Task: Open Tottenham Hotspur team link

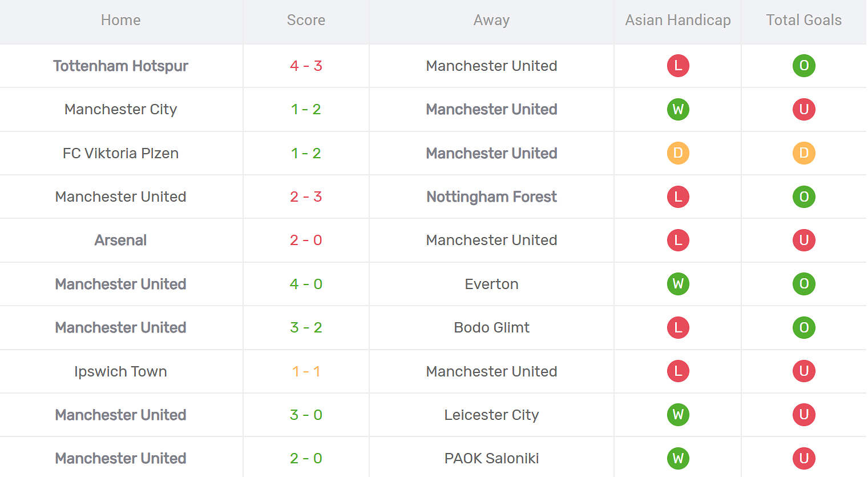Action: (x=120, y=66)
